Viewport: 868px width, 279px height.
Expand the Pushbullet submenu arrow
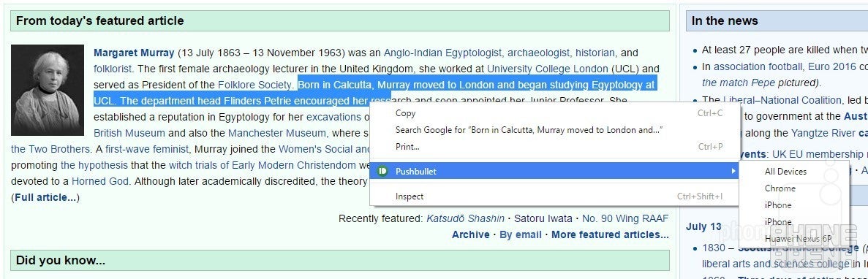pos(733,171)
